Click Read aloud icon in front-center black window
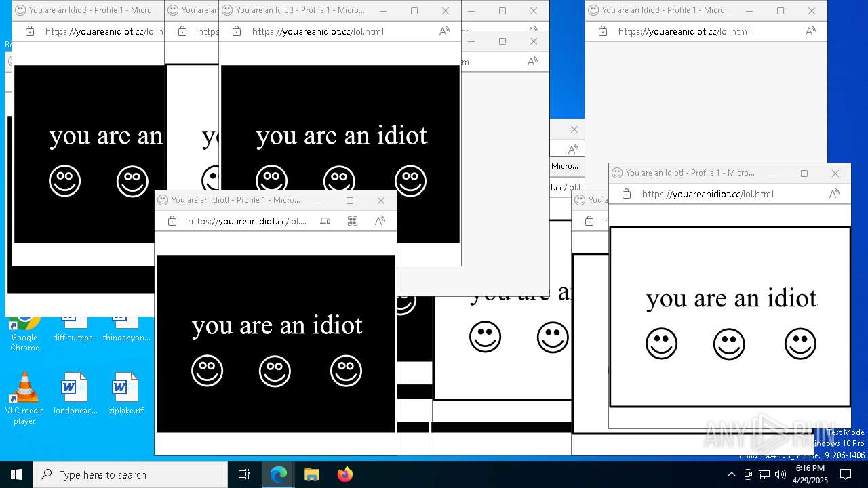The width and height of the screenshot is (868, 488). (x=380, y=221)
